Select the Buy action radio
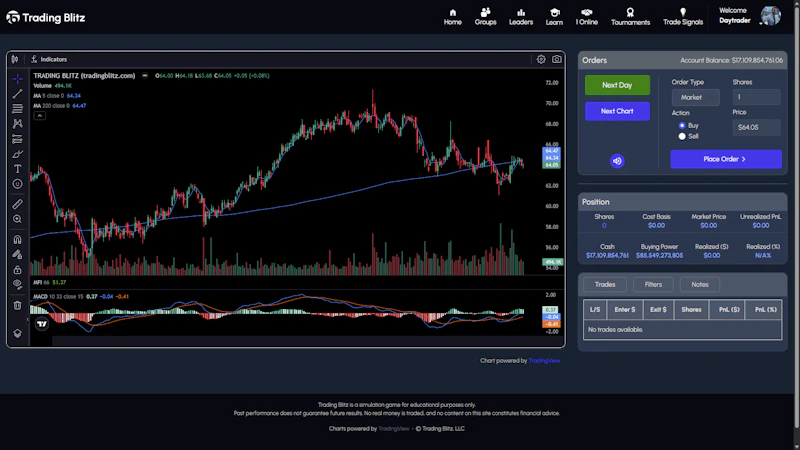Viewport: 800px width, 450px height. click(682, 126)
